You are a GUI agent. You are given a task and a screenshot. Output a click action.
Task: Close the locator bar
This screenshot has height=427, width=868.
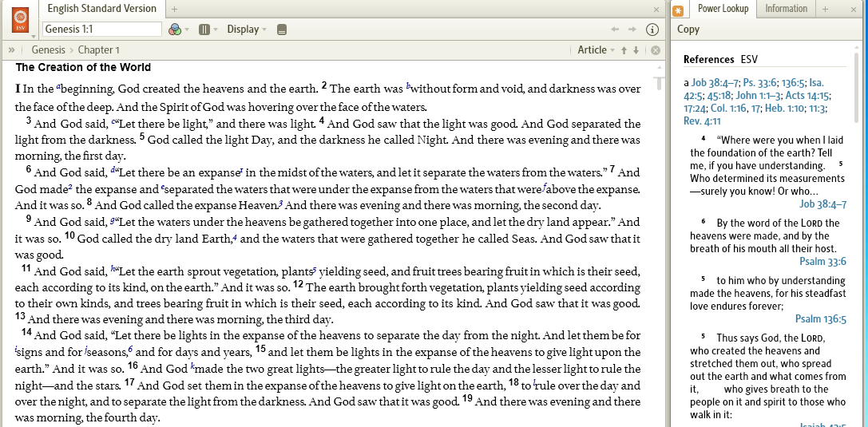[x=656, y=50]
